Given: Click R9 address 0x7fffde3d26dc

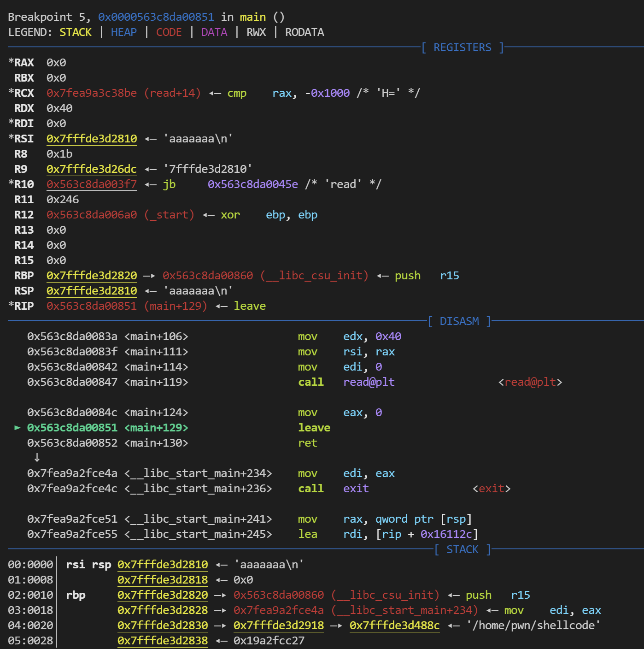Looking at the screenshot, I should (92, 169).
